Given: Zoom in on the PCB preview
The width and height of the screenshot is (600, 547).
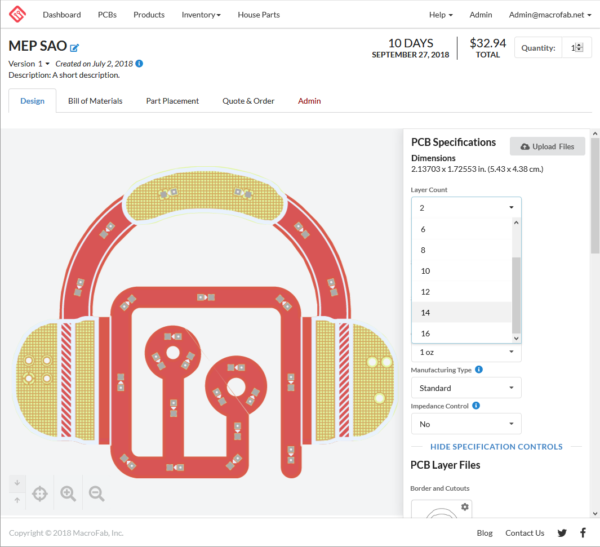Looking at the screenshot, I should click(x=68, y=493).
